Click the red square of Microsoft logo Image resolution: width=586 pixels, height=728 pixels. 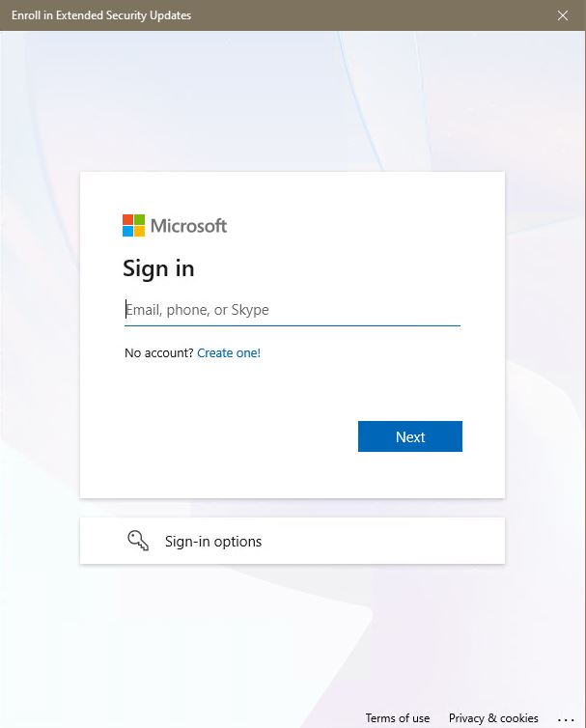tap(127, 219)
